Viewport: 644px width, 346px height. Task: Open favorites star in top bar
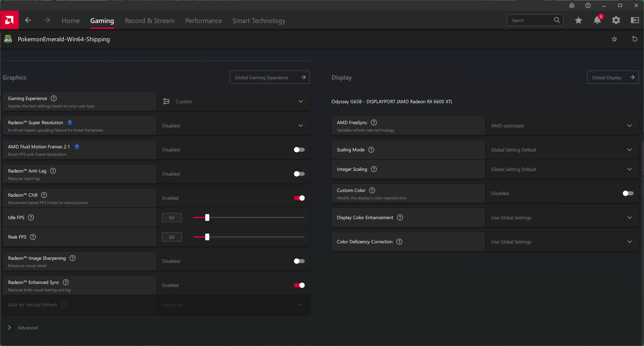(x=579, y=20)
